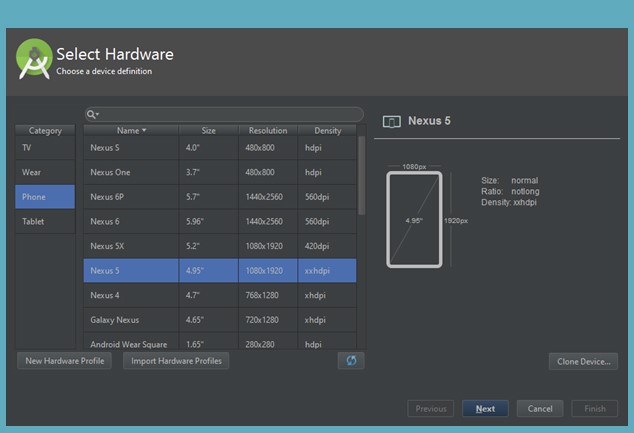Click the 4.7" size cell
The height and width of the screenshot is (433, 634).
coord(209,295)
